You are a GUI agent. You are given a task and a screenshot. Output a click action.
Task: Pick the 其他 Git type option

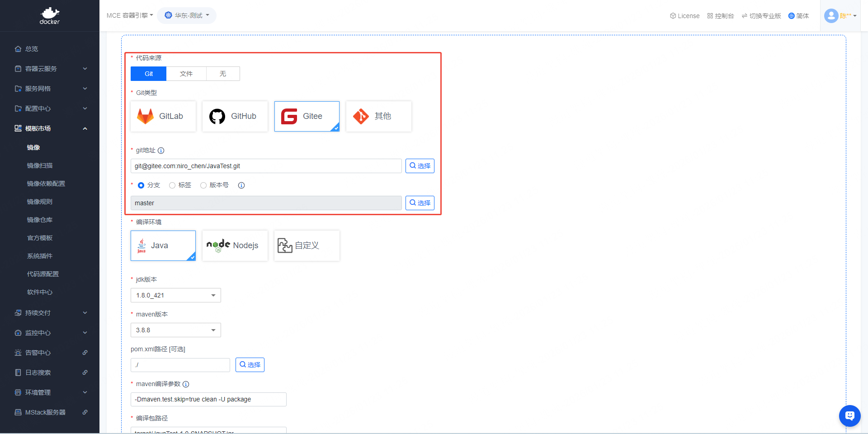click(378, 116)
